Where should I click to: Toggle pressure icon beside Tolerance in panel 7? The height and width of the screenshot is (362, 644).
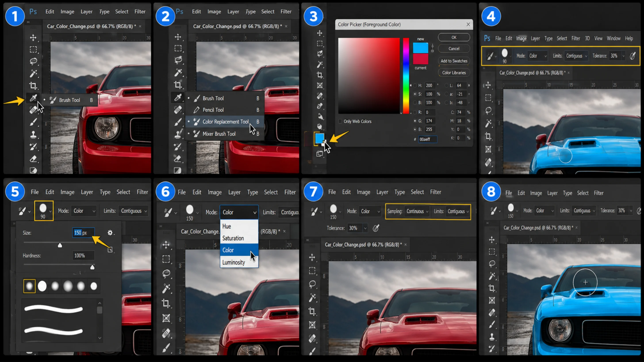click(376, 228)
